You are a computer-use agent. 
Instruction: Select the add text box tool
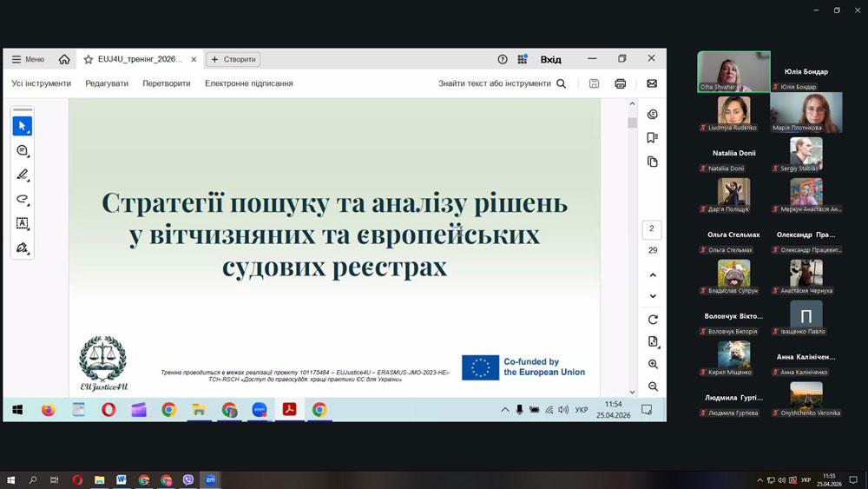point(23,223)
